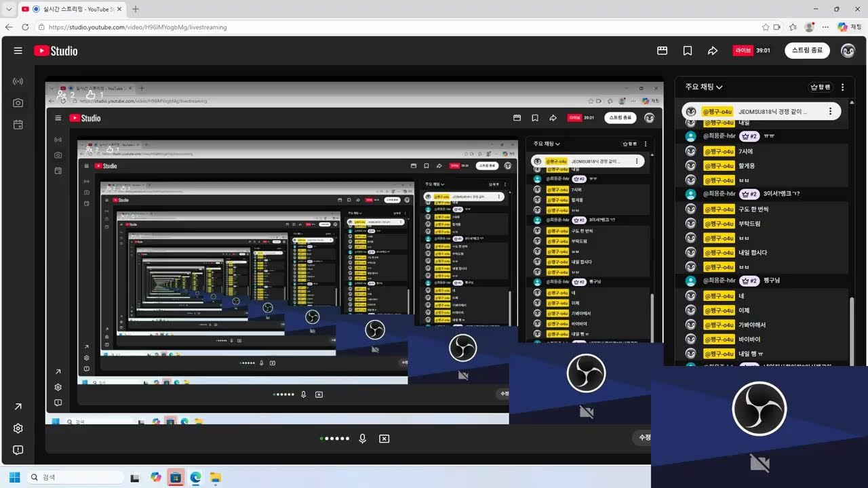This screenshot has width=868, height=488.
Task: Open the penguin account avatar in the outermost header
Action: pos(848,51)
